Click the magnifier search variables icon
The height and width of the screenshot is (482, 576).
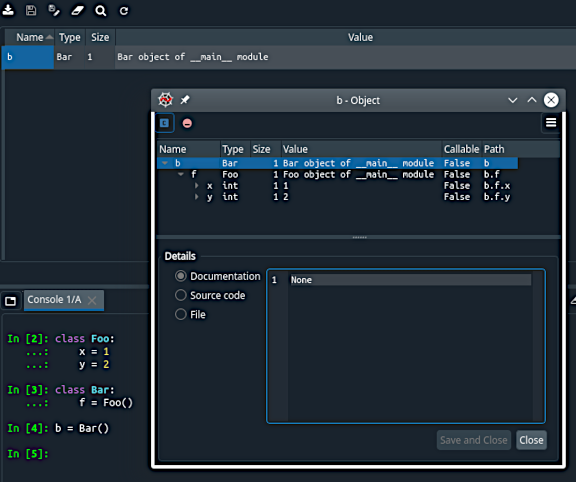[101, 11]
